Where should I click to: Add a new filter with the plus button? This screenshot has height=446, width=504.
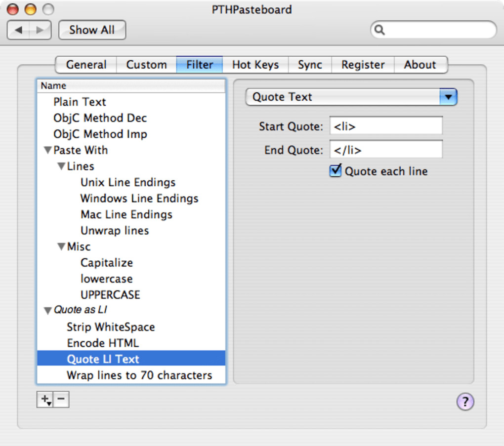(45, 400)
